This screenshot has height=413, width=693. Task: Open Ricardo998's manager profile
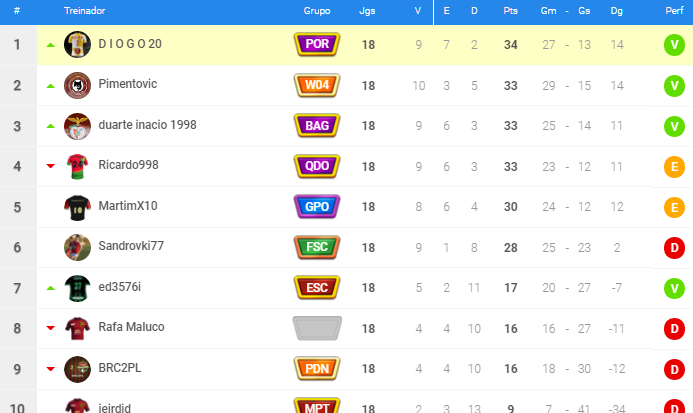point(128,165)
